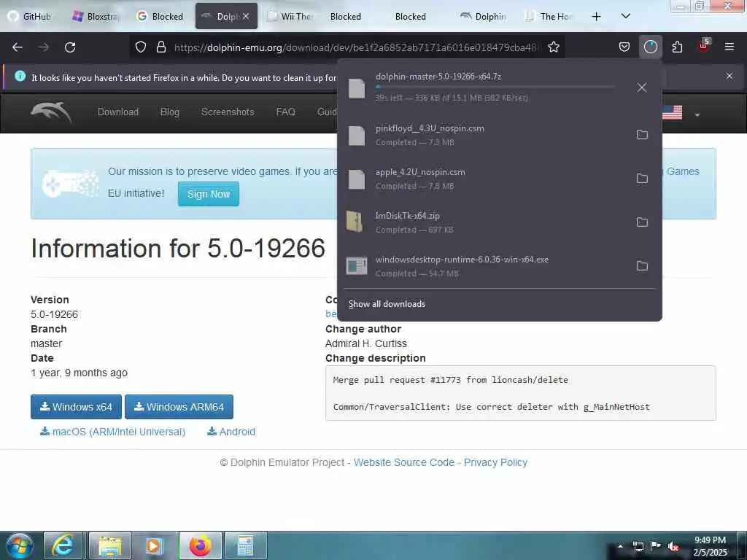Select the US flag language selector
The image size is (747, 560).
click(x=672, y=113)
